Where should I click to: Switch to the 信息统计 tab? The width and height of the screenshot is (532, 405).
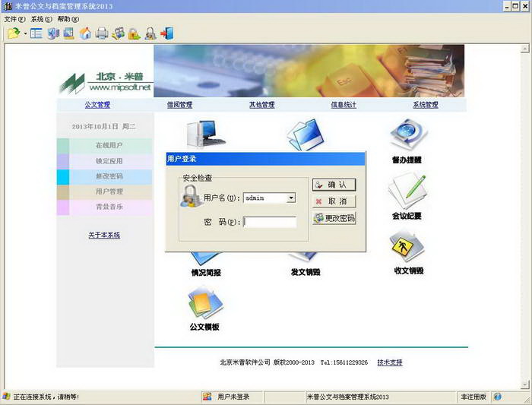pos(344,105)
